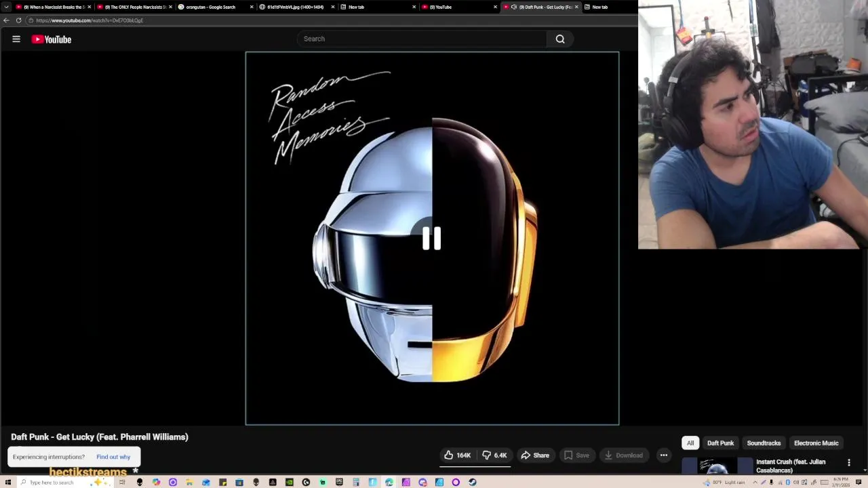Click the Download button
The image size is (868, 488).
[623, 455]
